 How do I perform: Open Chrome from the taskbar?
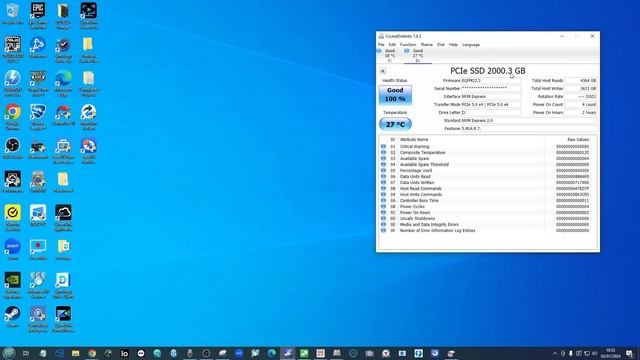pos(92,353)
